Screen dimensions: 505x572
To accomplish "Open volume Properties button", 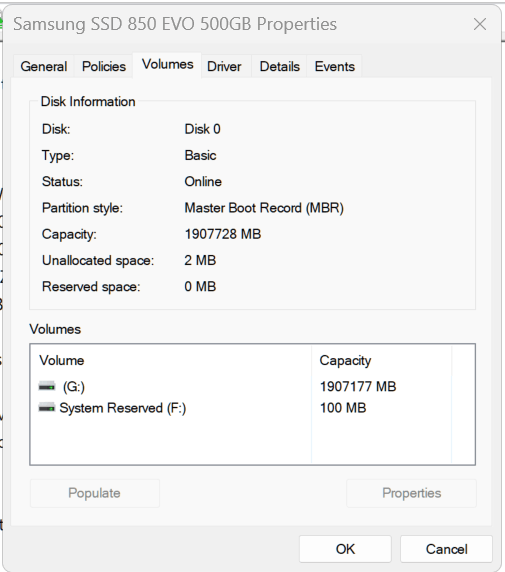I will 411,493.
